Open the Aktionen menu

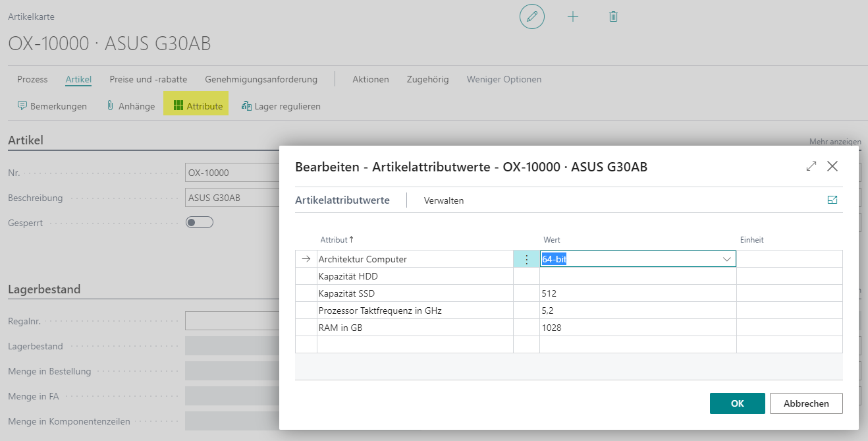(x=371, y=79)
